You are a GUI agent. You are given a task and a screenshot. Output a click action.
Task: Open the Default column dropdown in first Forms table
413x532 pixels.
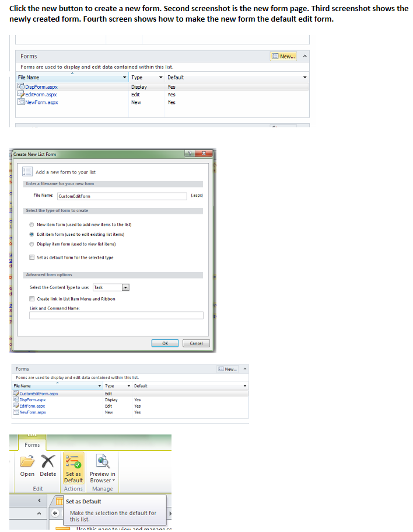[304, 77]
